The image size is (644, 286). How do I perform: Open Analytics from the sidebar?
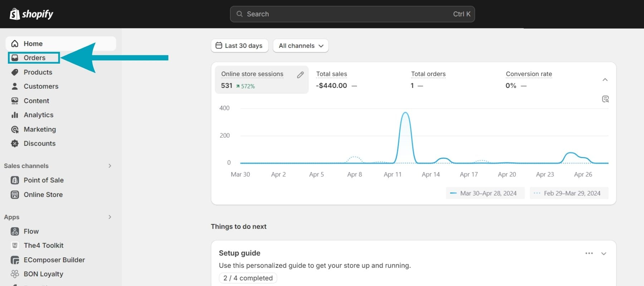(x=38, y=115)
